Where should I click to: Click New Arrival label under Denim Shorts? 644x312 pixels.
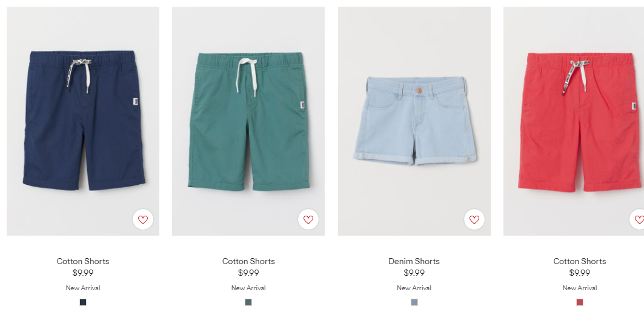pos(414,288)
